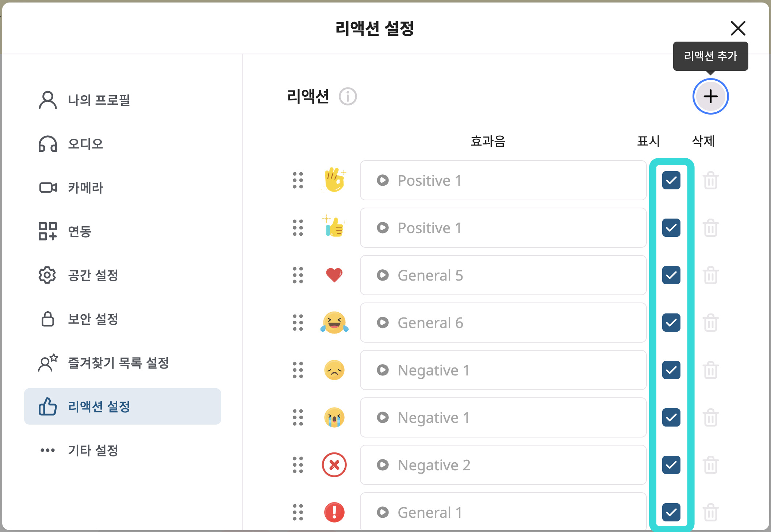The height and width of the screenshot is (532, 771).
Task: Close the 리액션 설정 dialog
Action: pyautogui.click(x=738, y=28)
